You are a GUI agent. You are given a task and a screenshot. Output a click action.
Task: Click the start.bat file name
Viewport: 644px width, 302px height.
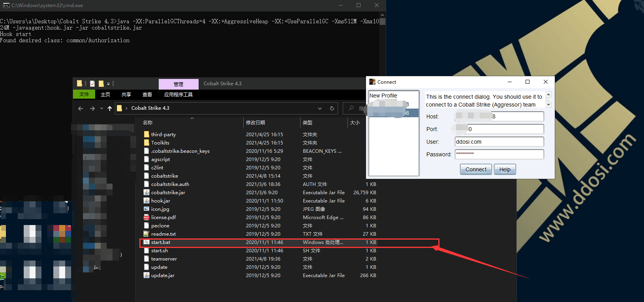[x=161, y=242]
